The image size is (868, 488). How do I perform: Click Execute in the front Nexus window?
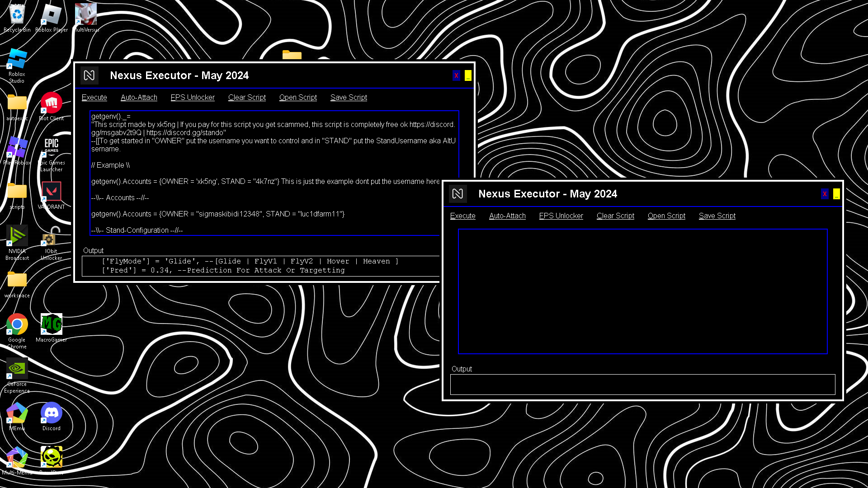(x=462, y=216)
